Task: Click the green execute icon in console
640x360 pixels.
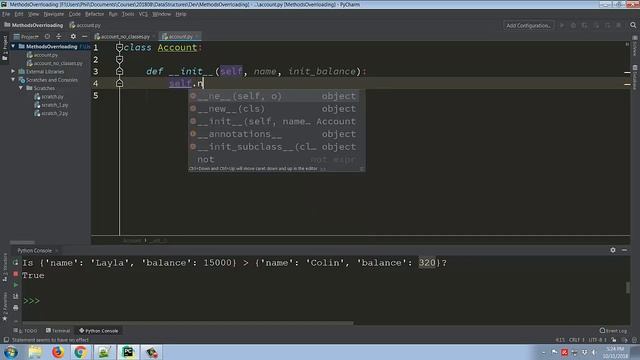Action: tap(16, 285)
